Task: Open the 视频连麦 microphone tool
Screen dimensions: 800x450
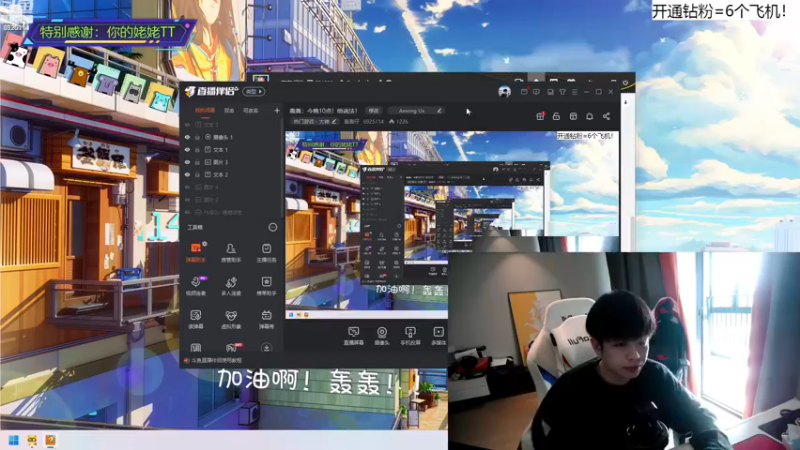Action: click(x=195, y=286)
